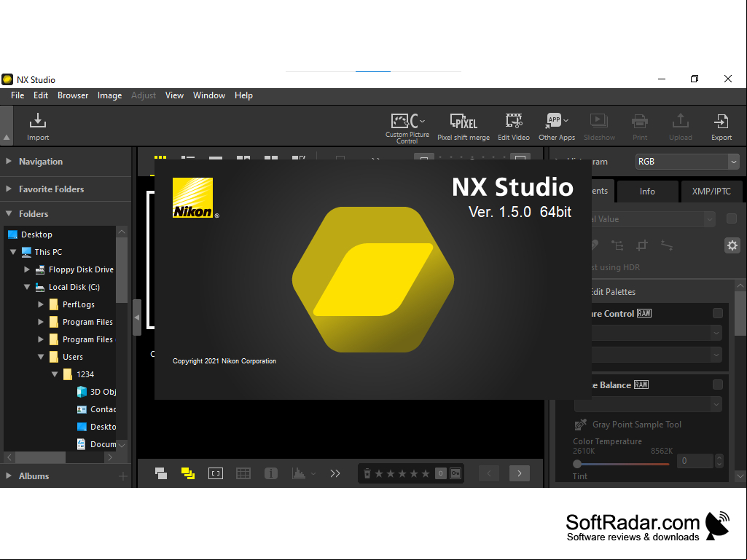Click the label 0 box beside stars
This screenshot has height=560, width=747.
[441, 473]
